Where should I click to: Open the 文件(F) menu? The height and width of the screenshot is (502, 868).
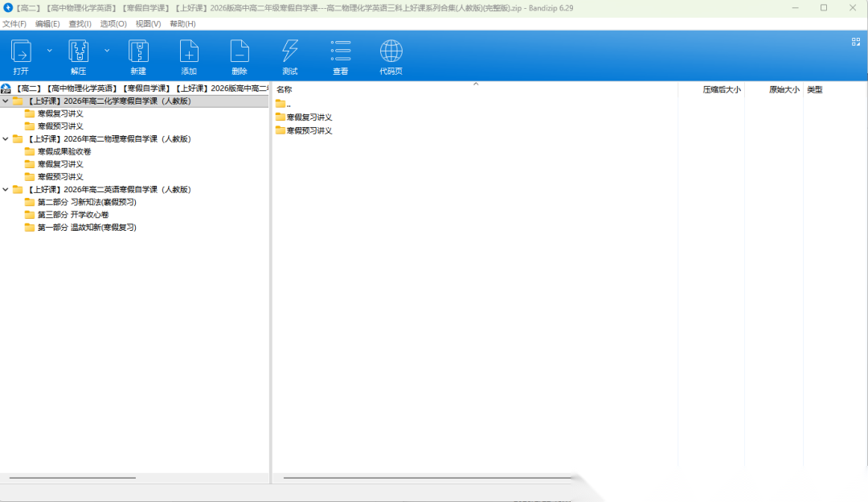tap(14, 24)
